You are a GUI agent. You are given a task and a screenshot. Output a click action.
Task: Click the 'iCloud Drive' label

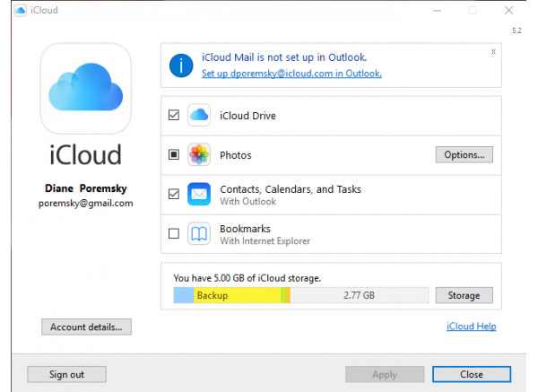point(247,116)
